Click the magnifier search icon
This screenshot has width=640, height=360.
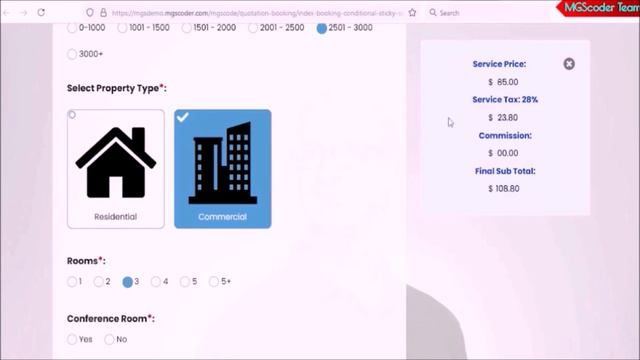pyautogui.click(x=433, y=13)
